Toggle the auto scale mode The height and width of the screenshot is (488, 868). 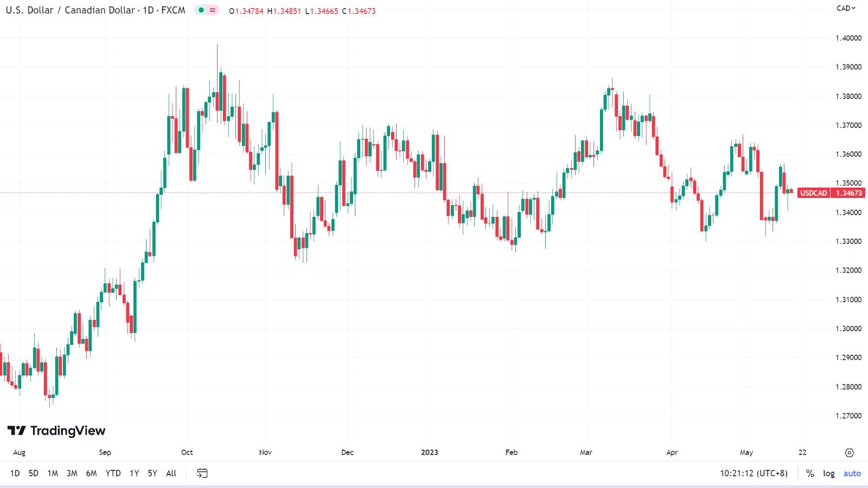pos(852,473)
